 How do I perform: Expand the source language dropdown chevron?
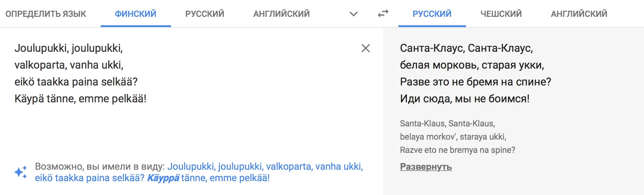pyautogui.click(x=354, y=14)
